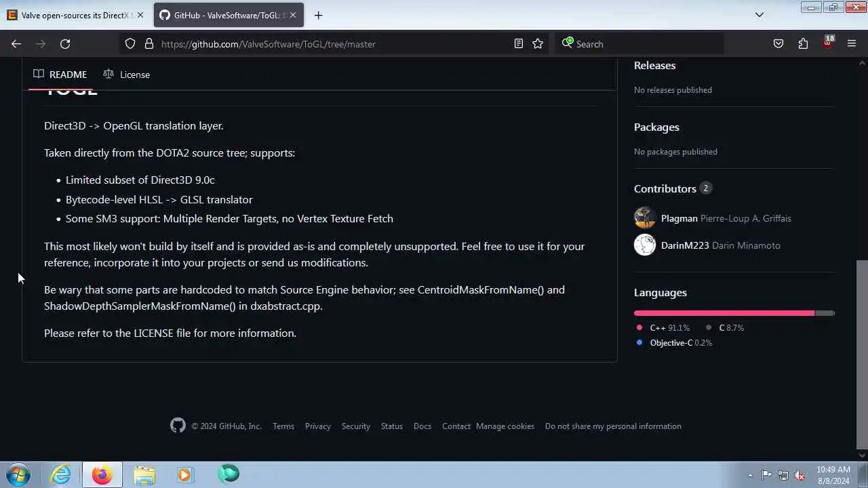Bookmark this page with the star icon
Image resolution: width=868 pixels, height=488 pixels.
coord(538,44)
